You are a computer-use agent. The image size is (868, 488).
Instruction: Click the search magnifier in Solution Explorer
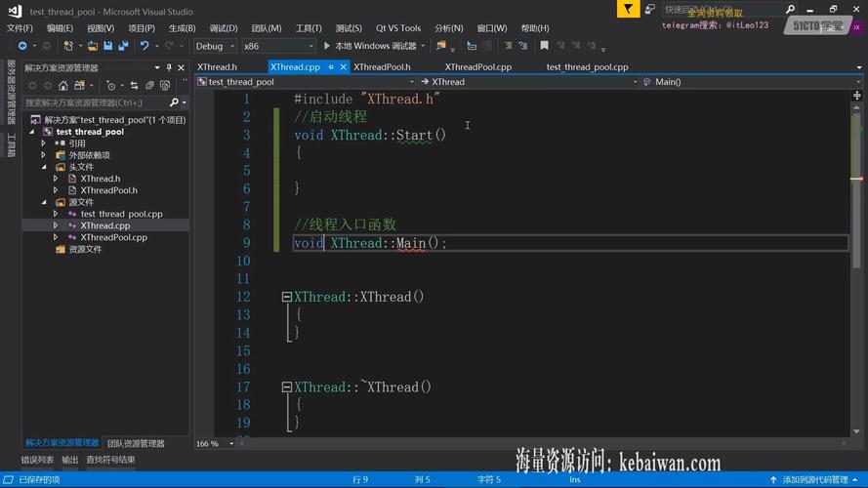click(174, 102)
